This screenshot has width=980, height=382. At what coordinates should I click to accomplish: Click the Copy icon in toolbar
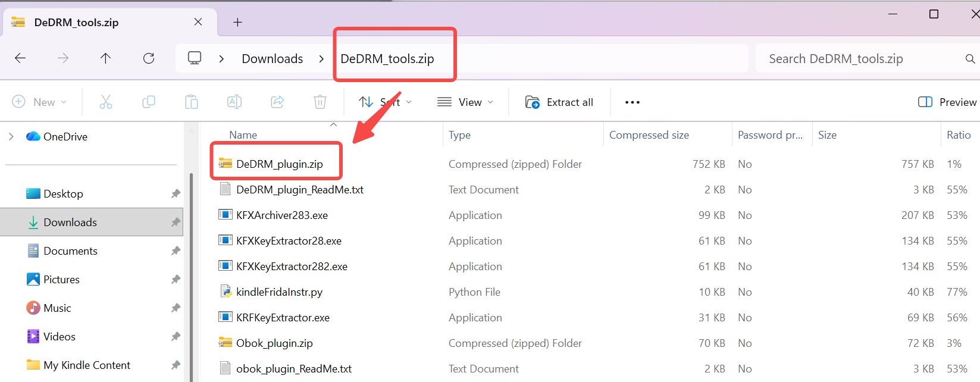149,102
